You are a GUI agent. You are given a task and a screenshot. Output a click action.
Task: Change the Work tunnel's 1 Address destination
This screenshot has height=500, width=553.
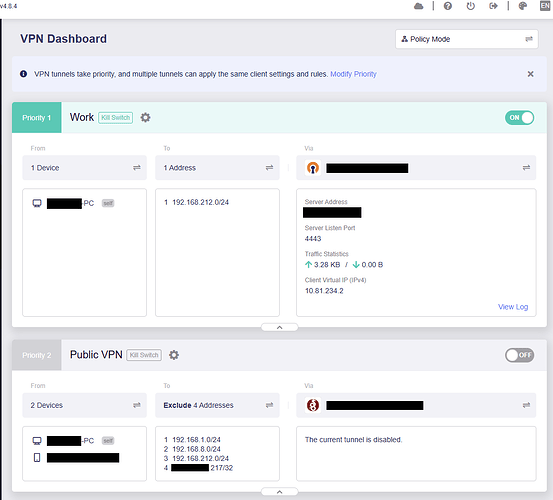tap(217, 168)
